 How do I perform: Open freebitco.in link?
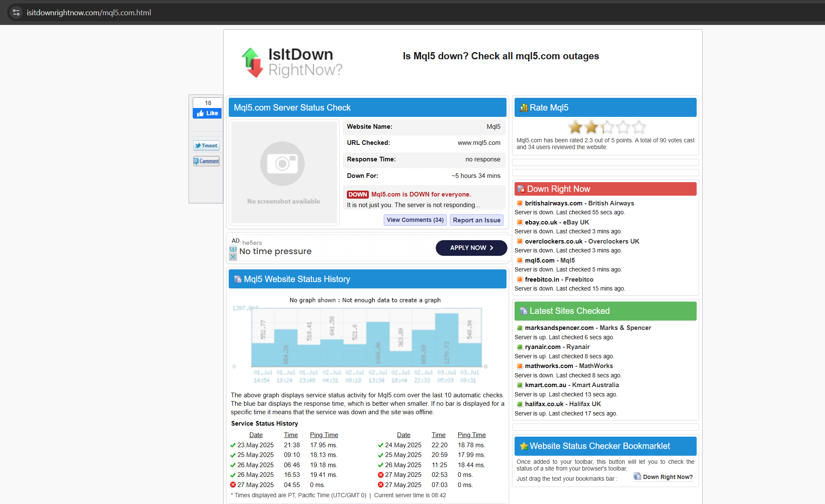[542, 280]
